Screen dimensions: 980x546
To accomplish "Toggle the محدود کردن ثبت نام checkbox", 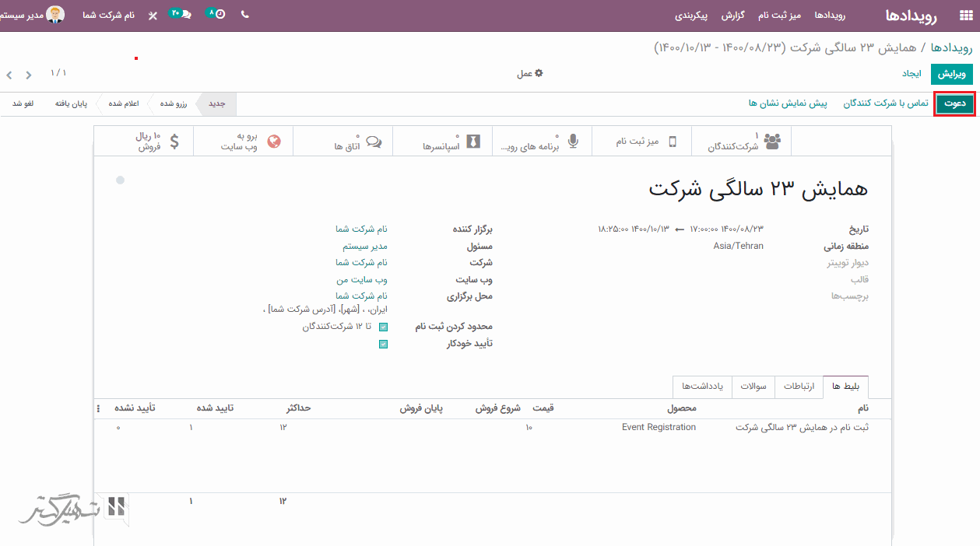I will pos(383,327).
